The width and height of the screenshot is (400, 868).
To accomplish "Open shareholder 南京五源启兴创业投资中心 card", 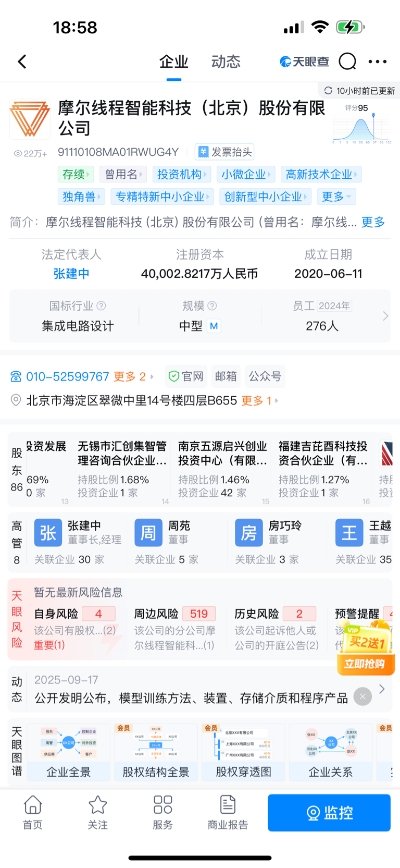I will (223, 469).
